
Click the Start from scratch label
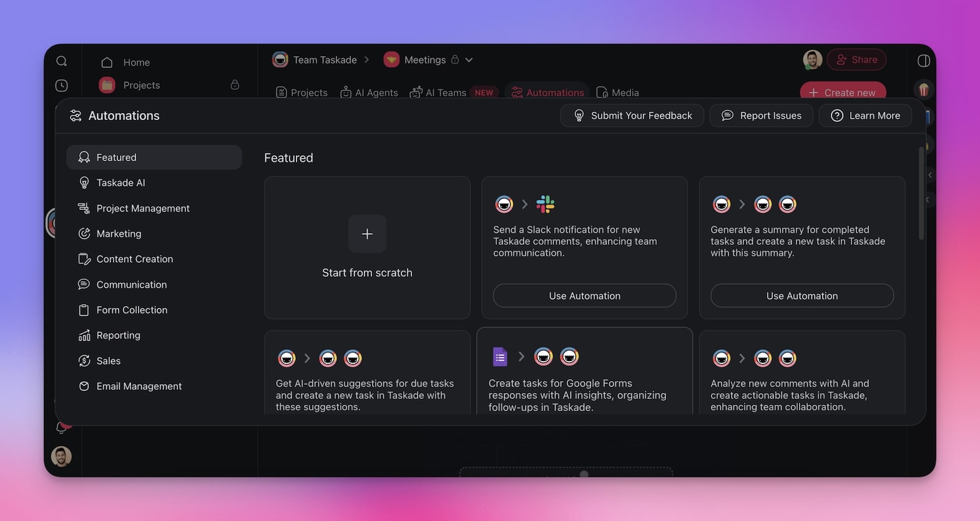pyautogui.click(x=367, y=272)
